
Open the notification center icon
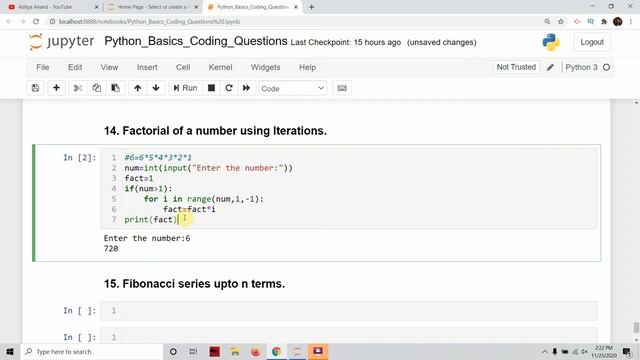coord(627,351)
